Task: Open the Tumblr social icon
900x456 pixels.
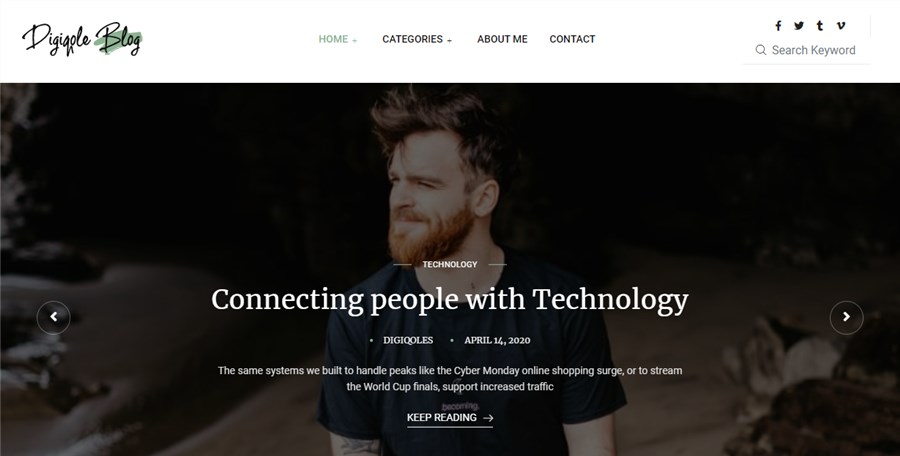Action: pos(820,25)
